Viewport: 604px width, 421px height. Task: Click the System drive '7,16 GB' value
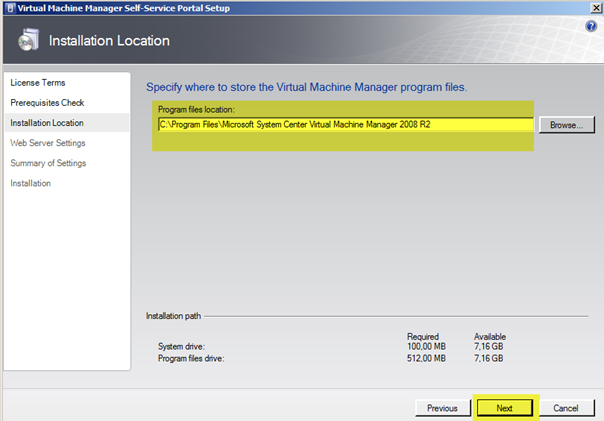pos(488,346)
